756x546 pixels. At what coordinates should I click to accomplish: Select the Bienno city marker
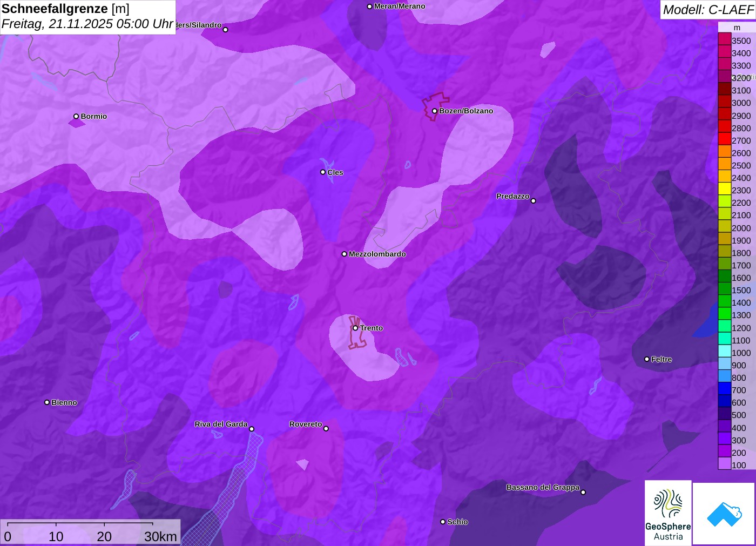click(x=47, y=402)
